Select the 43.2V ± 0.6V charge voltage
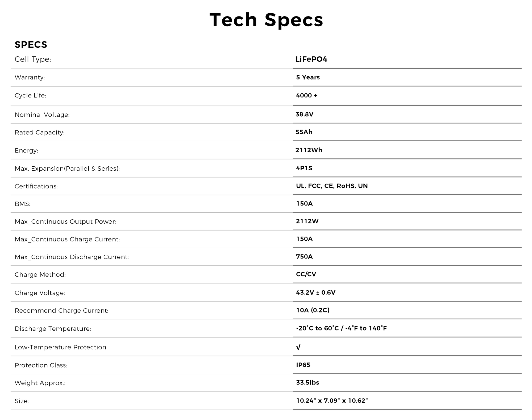 point(316,293)
